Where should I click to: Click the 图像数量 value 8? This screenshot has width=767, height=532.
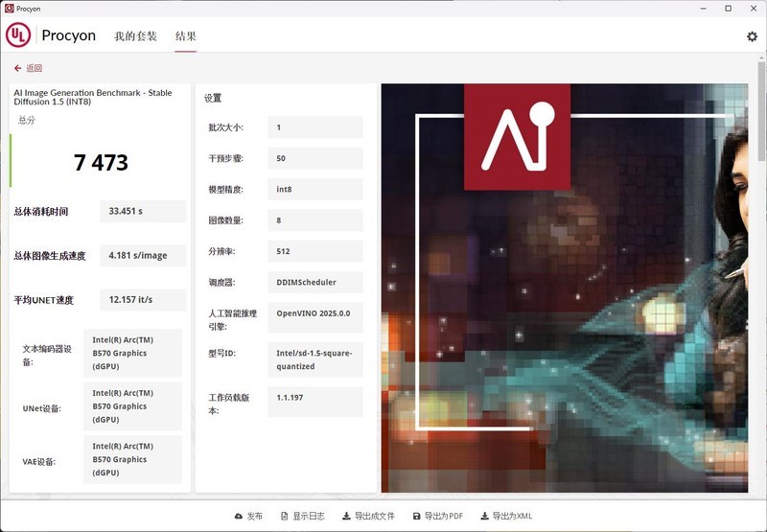click(x=315, y=220)
